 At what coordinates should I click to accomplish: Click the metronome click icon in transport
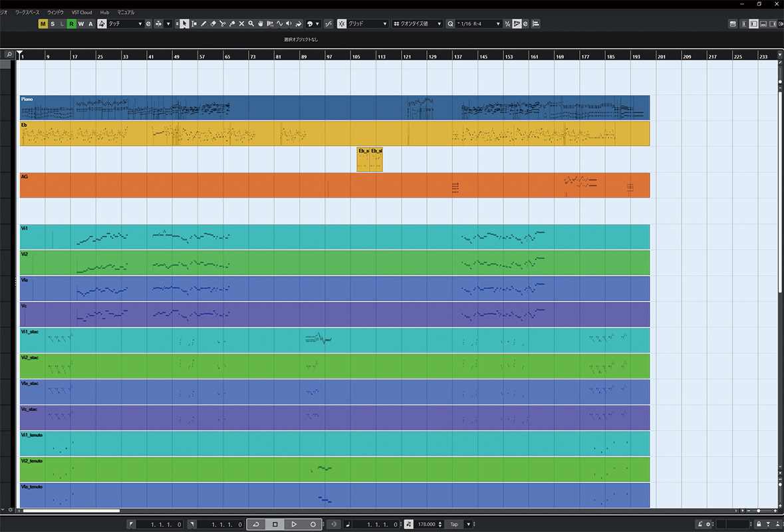point(700,524)
